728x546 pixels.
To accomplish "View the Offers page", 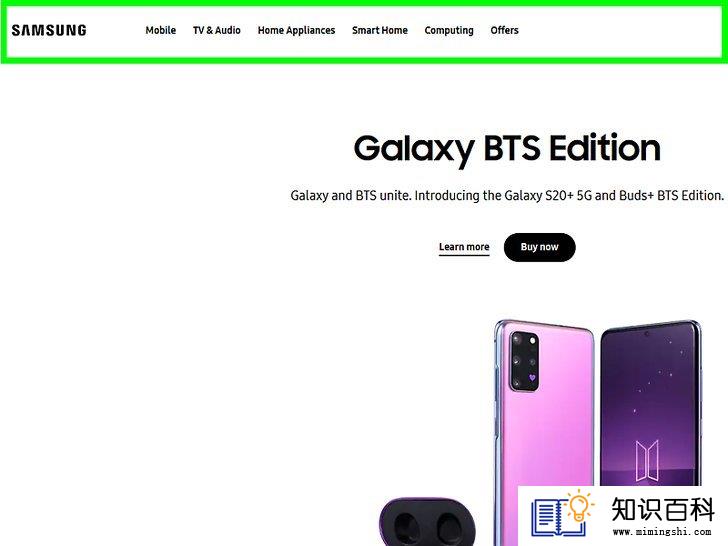I will [x=504, y=30].
